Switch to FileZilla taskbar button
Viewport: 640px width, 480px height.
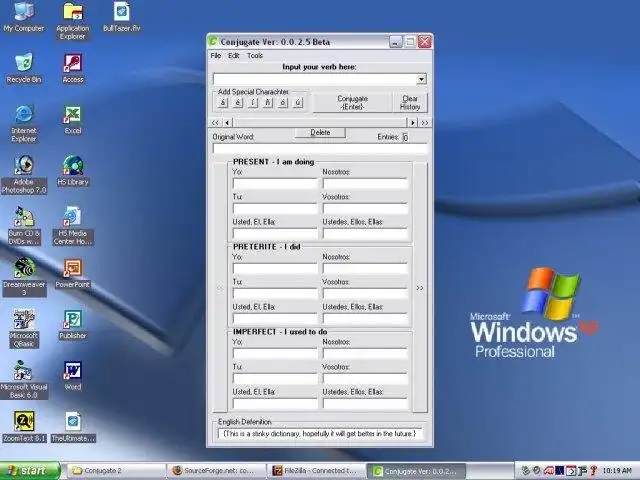[316, 471]
